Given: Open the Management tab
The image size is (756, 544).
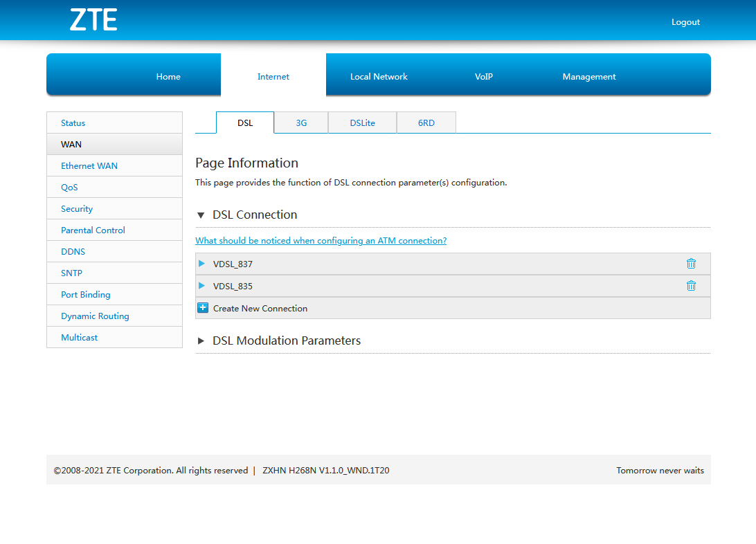Looking at the screenshot, I should coord(589,77).
